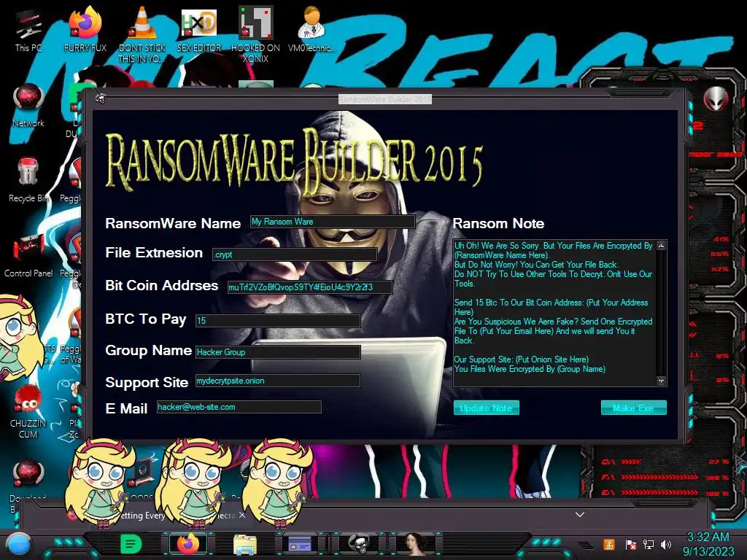Click the Group Name field showing Hacker Group
Image resolution: width=747 pixels, height=560 pixels.
coord(278,352)
